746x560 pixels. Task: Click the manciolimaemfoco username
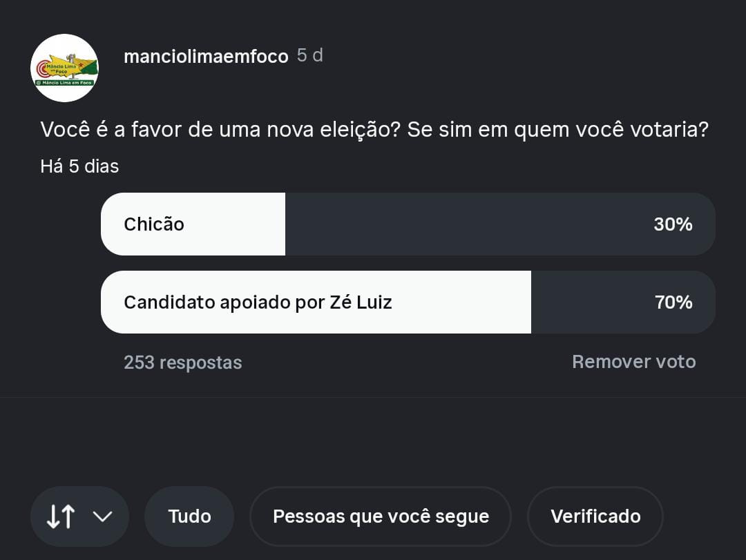[205, 57]
